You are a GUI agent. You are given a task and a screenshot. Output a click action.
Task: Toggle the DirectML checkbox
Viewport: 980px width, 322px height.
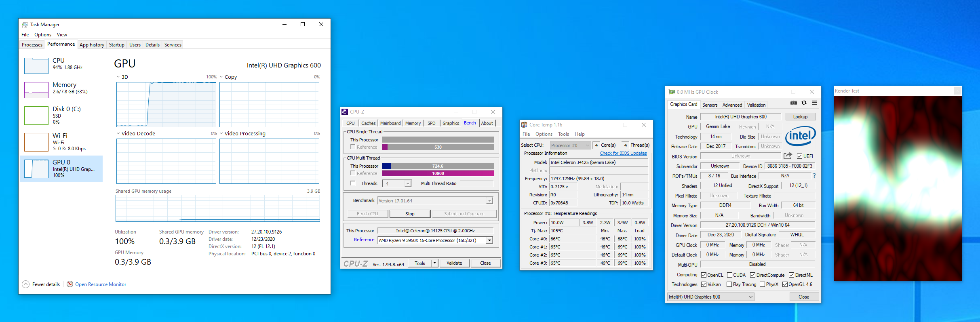click(x=791, y=275)
